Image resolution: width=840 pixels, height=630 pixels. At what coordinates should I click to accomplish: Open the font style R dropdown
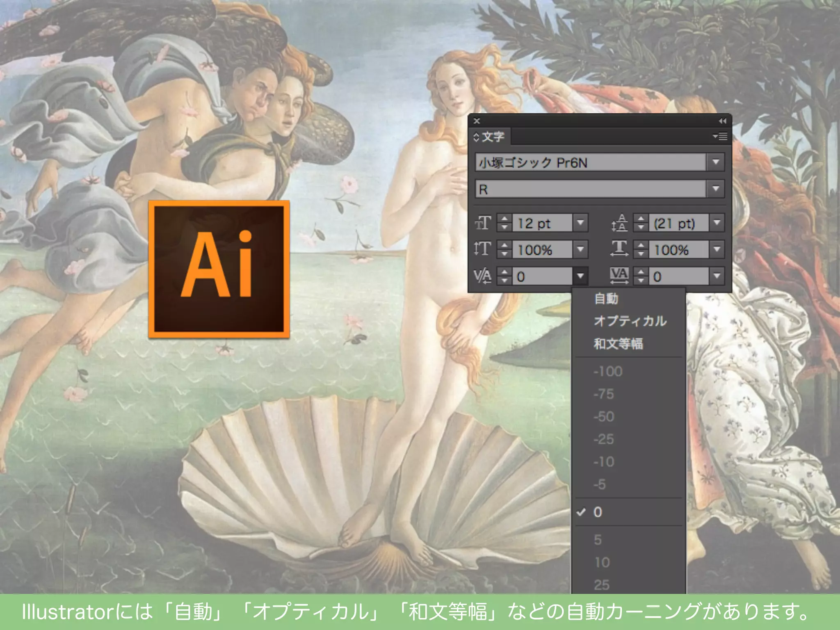coord(716,189)
